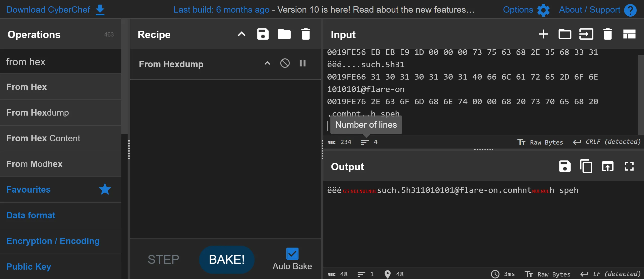644x279 pixels.
Task: Load a recipe with the folder icon
Action: [x=284, y=34]
